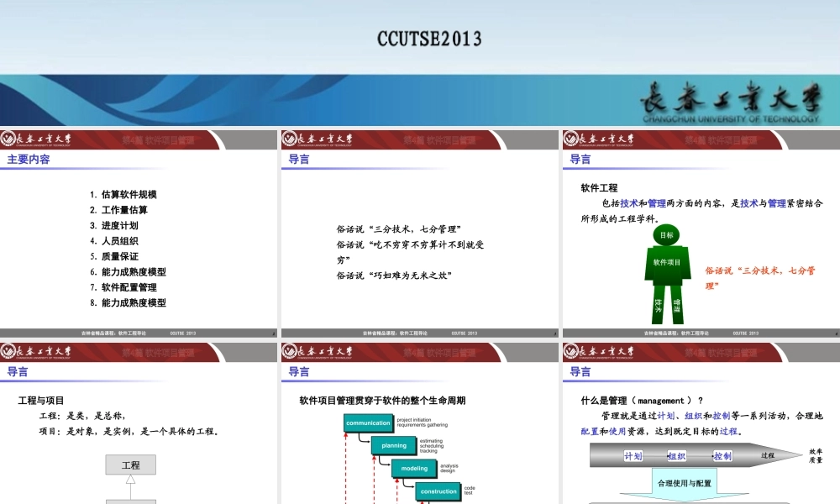
Task: Select list item 4. 人员组织
Action: tap(113, 241)
